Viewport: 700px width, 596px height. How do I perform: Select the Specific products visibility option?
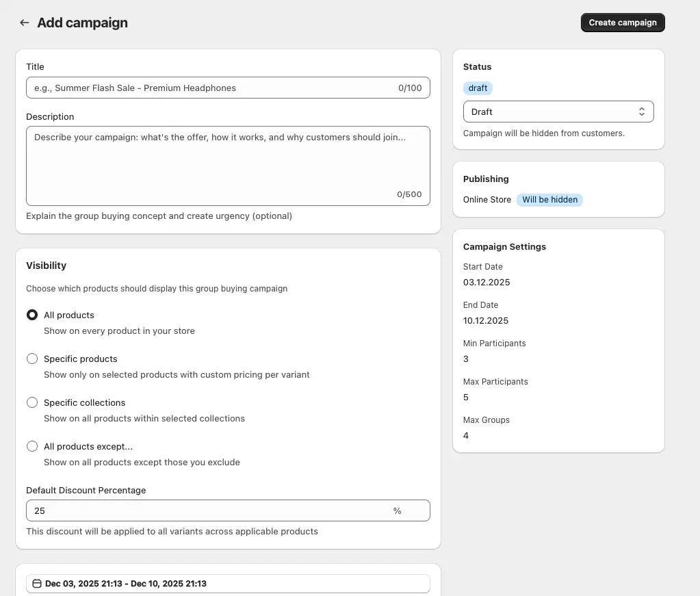(31, 358)
